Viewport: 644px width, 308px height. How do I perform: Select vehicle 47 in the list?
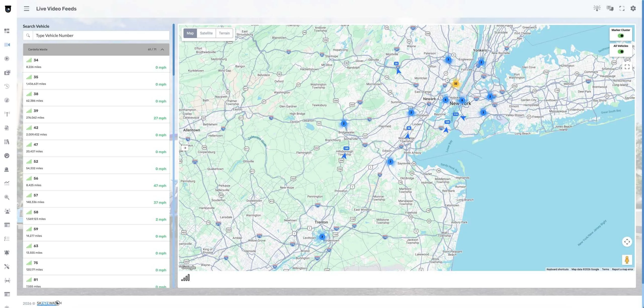tap(96, 148)
